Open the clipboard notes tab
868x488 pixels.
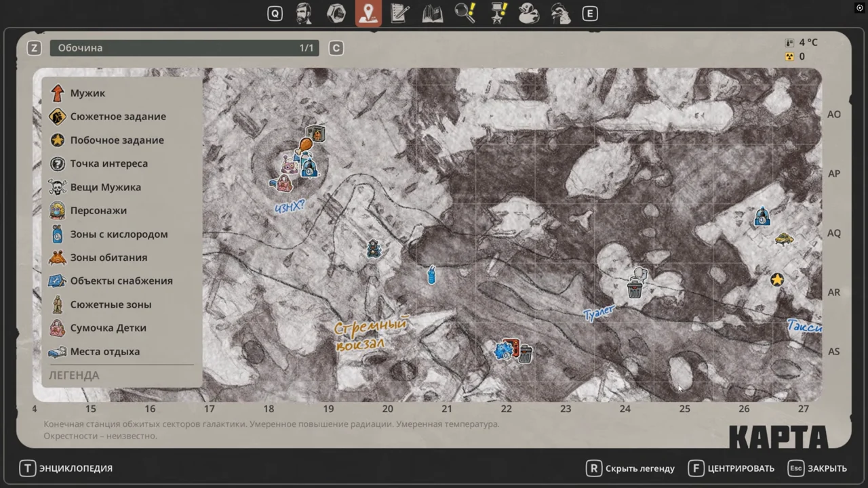[x=400, y=14]
